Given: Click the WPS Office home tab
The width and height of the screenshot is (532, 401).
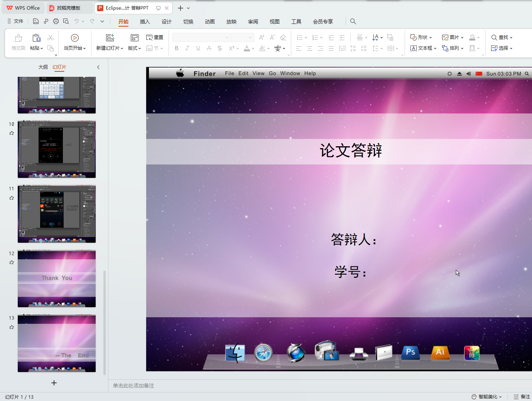Looking at the screenshot, I should point(23,8).
